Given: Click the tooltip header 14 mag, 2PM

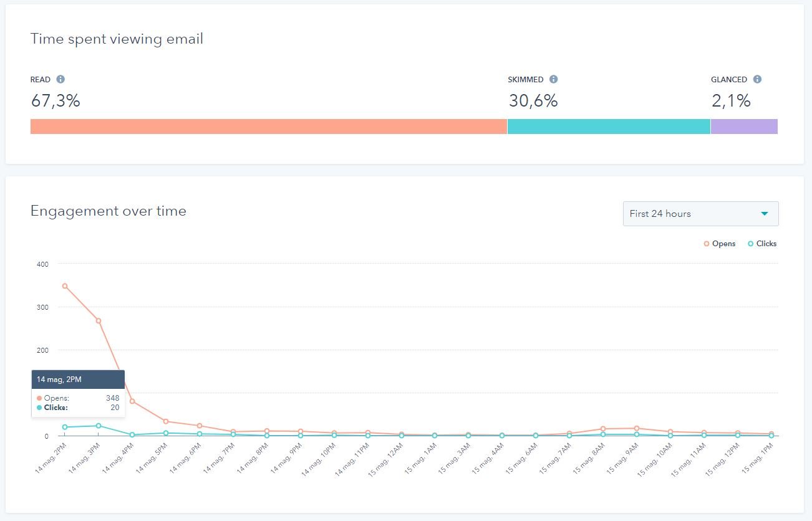Looking at the screenshot, I should coord(78,379).
